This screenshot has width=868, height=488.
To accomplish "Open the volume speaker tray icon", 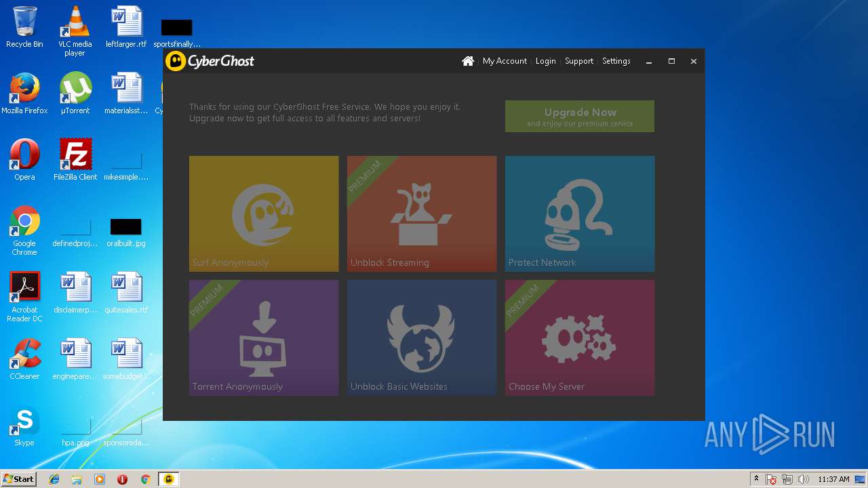I will tap(804, 479).
